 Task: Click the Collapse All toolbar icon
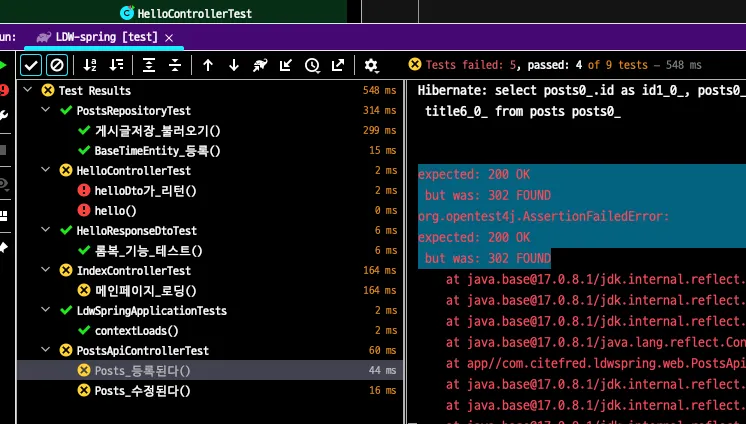175,65
